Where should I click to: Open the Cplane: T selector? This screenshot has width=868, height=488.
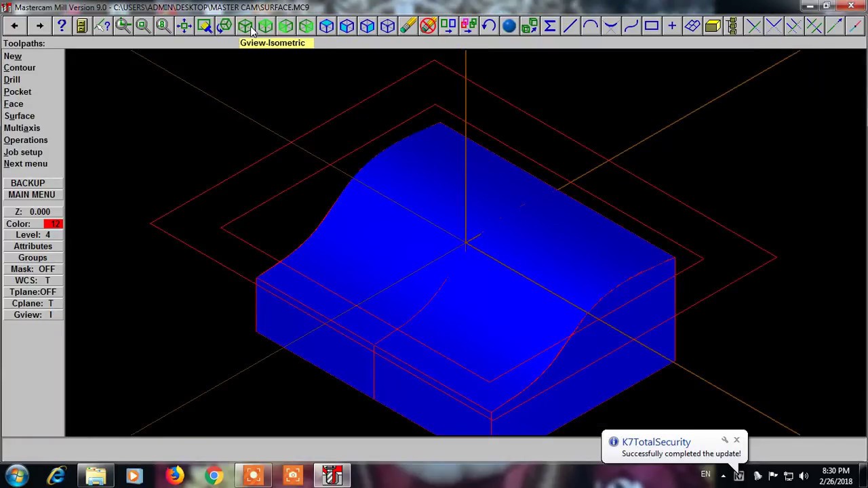(33, 303)
